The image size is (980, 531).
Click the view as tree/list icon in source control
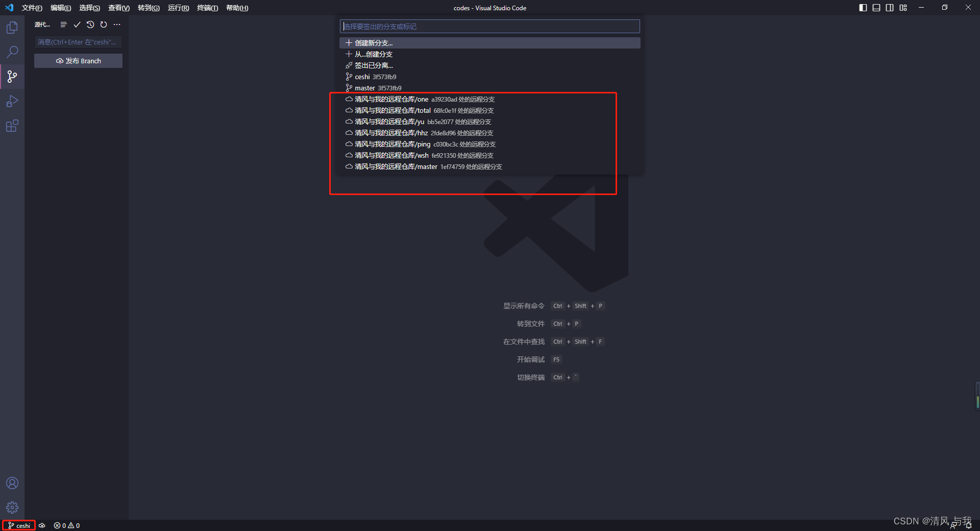pos(63,25)
